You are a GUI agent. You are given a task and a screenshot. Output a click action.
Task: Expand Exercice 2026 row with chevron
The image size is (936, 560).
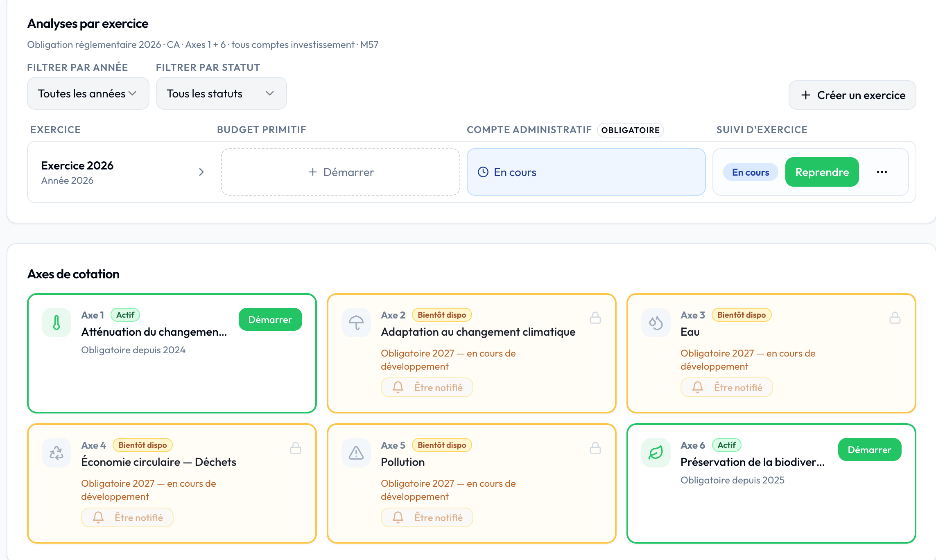[201, 172]
